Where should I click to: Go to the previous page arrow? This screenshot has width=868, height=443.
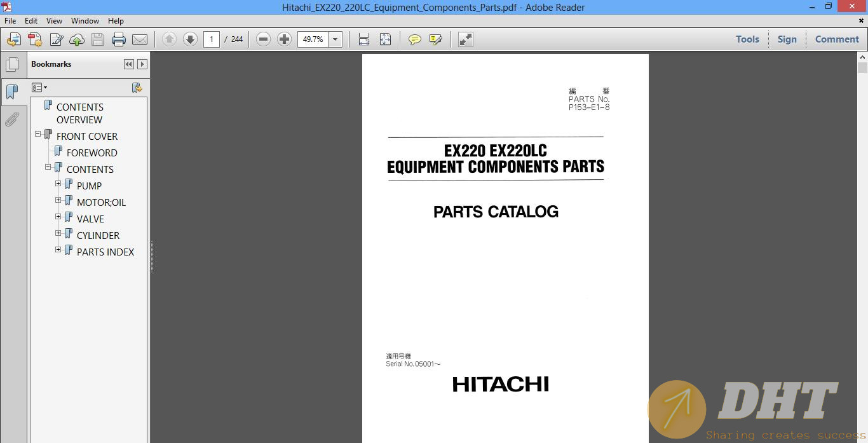click(x=169, y=39)
